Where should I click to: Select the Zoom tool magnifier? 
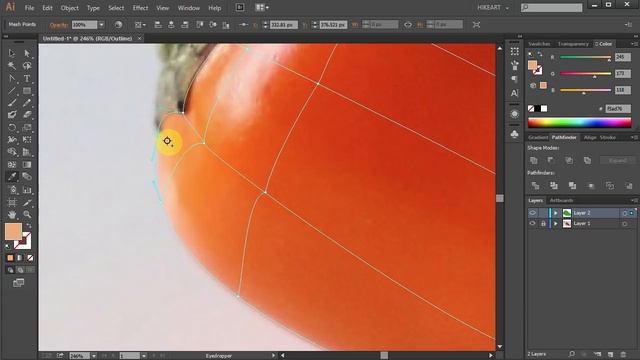pyautogui.click(x=27, y=214)
